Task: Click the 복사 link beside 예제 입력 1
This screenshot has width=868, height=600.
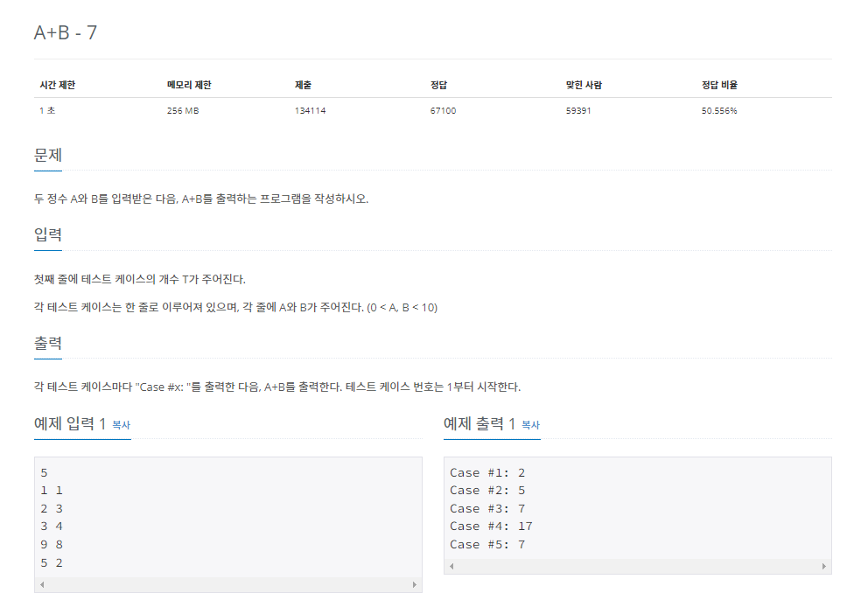Action: pos(122,425)
